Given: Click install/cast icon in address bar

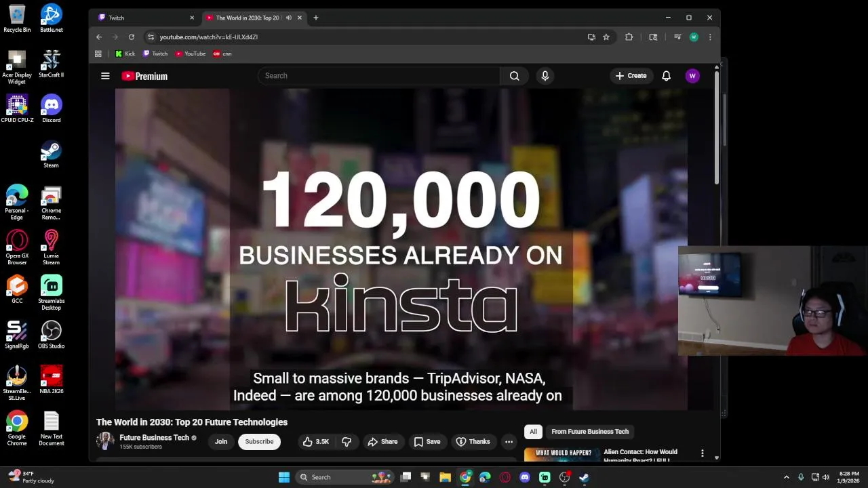Looking at the screenshot, I should [x=591, y=37].
